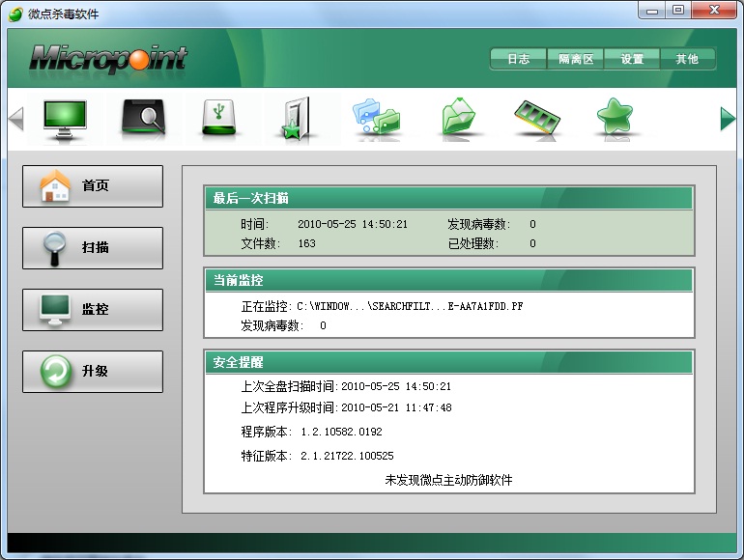This screenshot has height=560, width=744.
Task: Click the 当前监控 panel header
Action: tap(449, 280)
